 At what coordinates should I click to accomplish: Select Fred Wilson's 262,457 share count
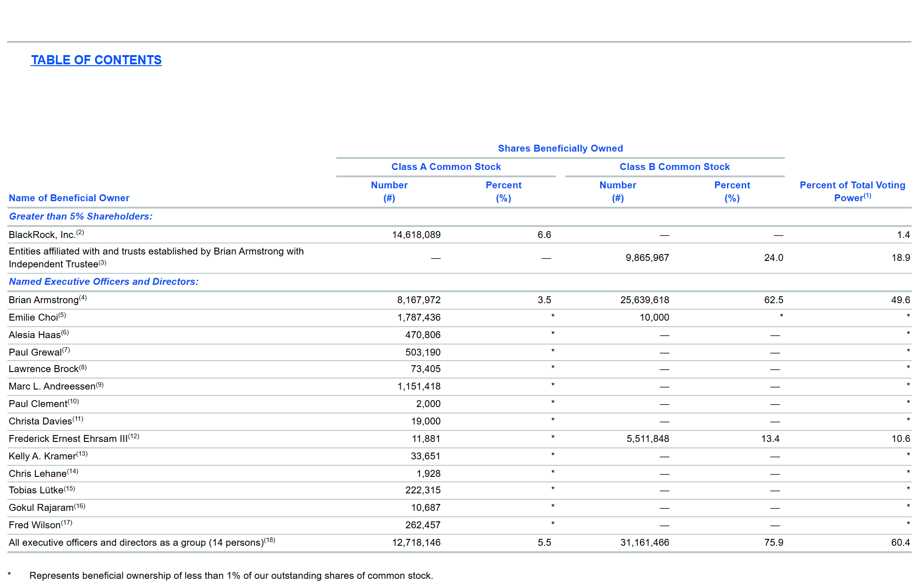pyautogui.click(x=423, y=525)
